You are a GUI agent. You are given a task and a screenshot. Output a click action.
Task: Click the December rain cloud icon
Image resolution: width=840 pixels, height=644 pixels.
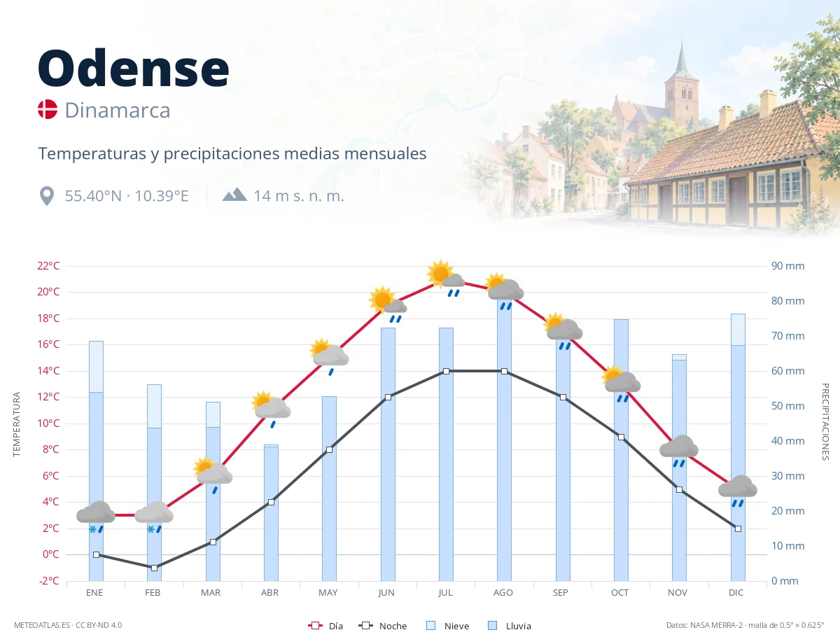[738, 491]
